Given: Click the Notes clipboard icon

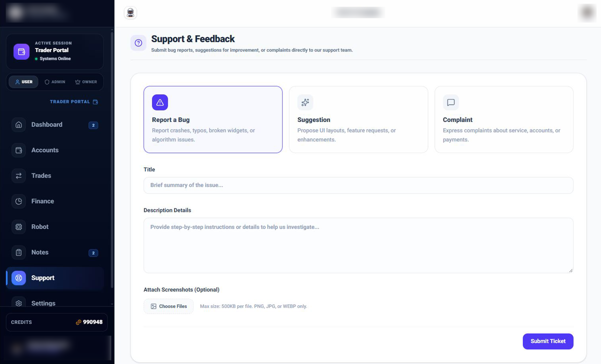Looking at the screenshot, I should [19, 252].
